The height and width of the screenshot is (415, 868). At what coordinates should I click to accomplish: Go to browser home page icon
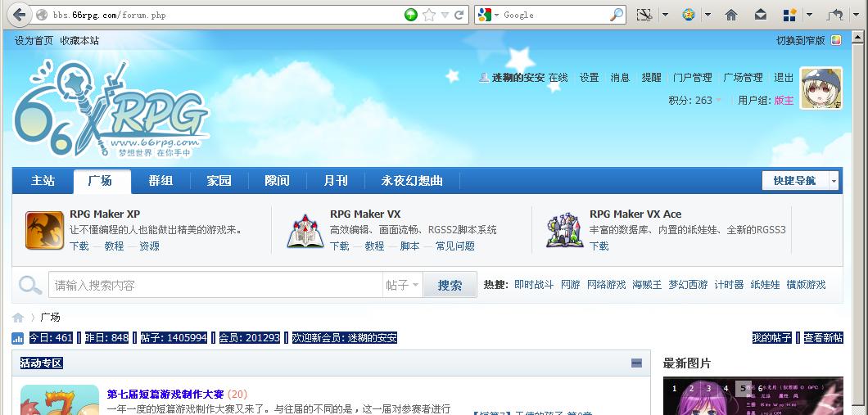click(x=731, y=15)
